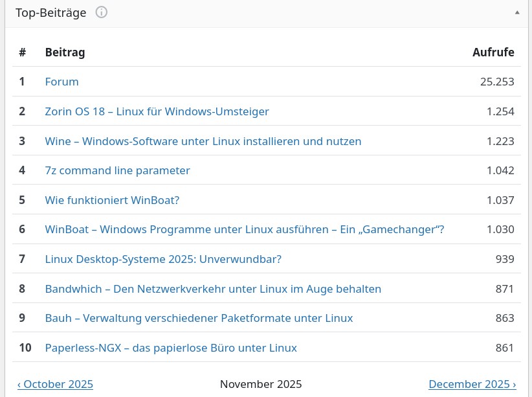This screenshot has height=397, width=532.
Task: Click the Aufrufe column header
Action: [x=493, y=52]
